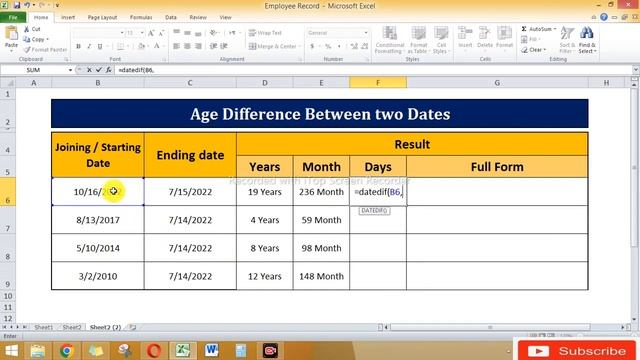Open File Explorer from the taskbar
The height and width of the screenshot is (360, 640).
(x=37, y=351)
